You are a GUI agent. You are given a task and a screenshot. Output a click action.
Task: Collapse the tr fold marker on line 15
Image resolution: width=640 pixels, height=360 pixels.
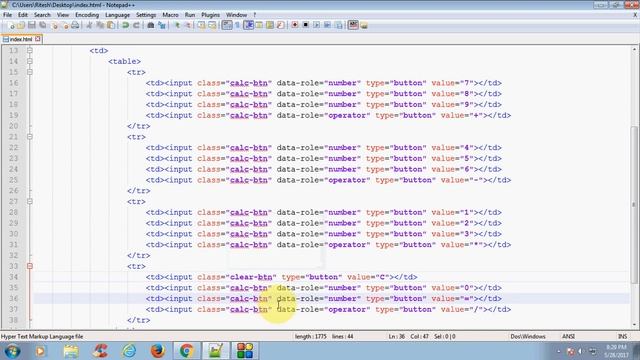pos(30,72)
